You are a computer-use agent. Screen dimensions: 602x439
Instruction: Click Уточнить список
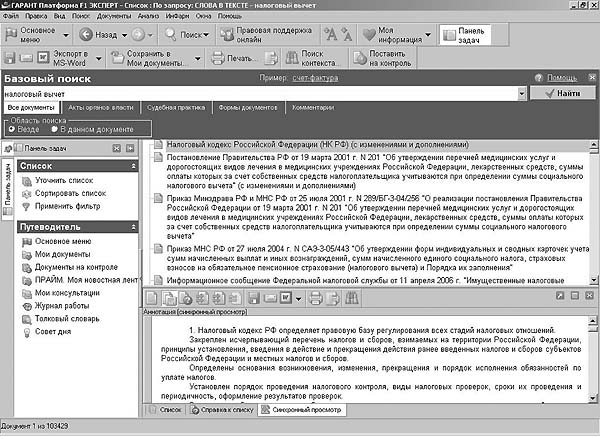click(x=64, y=180)
